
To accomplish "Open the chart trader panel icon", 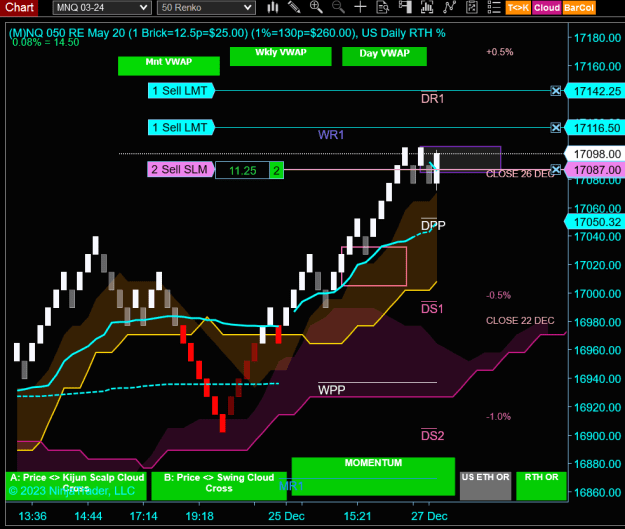I will 405,7.
